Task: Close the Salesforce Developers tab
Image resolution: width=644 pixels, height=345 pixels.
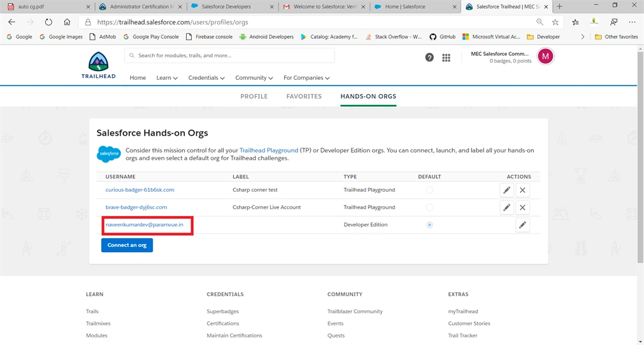Action: [x=272, y=6]
